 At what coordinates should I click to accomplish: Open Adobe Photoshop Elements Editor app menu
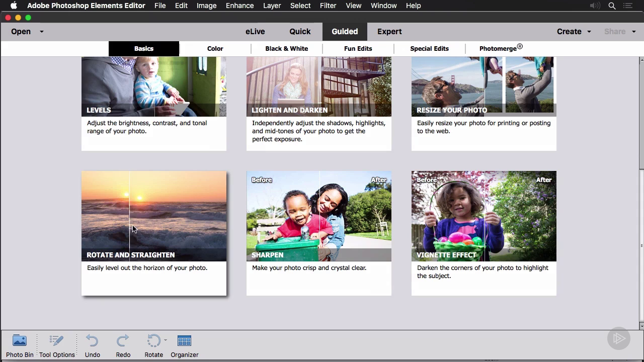point(86,6)
